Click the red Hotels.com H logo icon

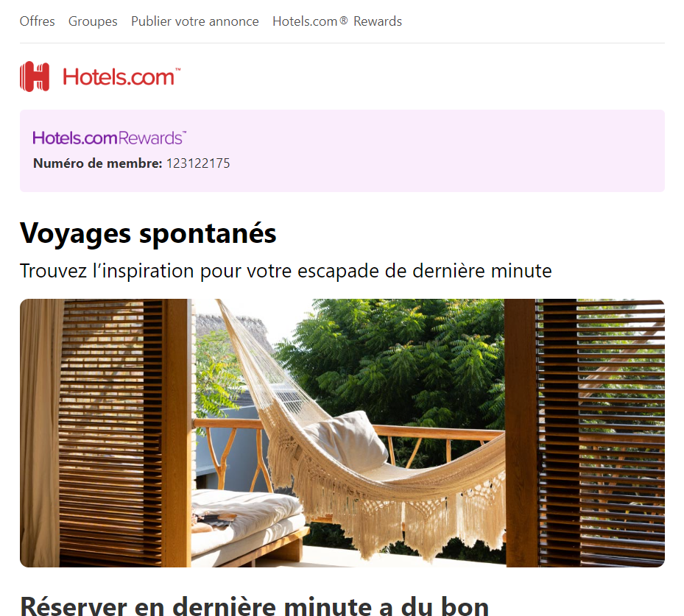[35, 77]
